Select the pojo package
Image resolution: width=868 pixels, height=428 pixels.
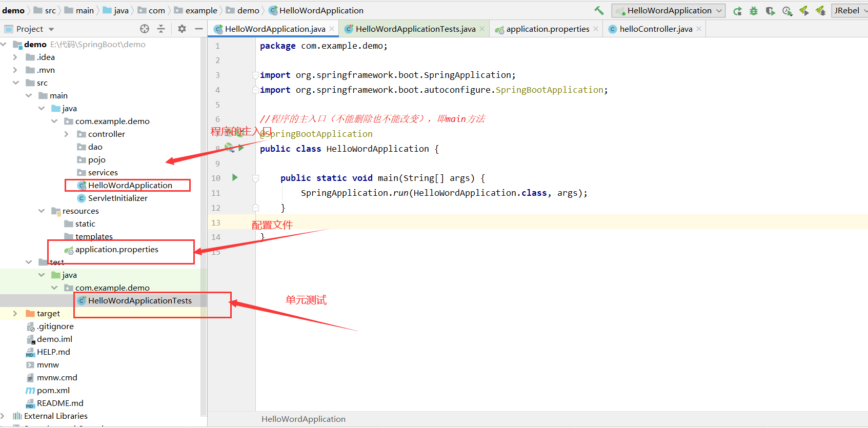(96, 160)
